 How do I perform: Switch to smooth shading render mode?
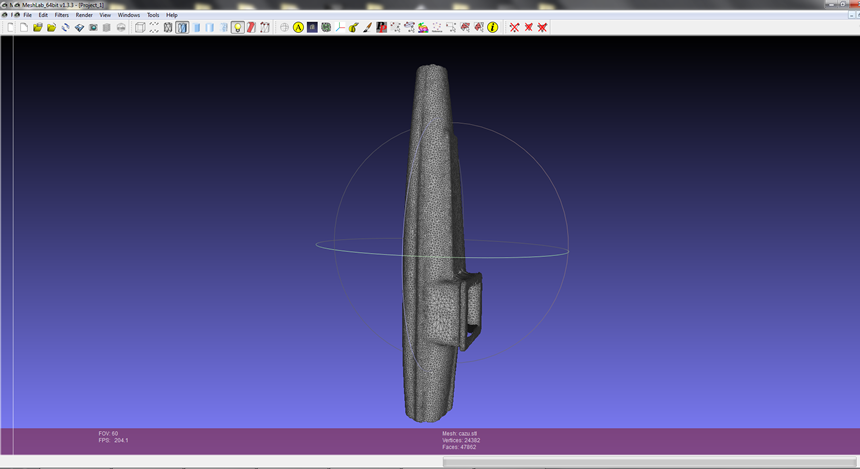(224, 27)
